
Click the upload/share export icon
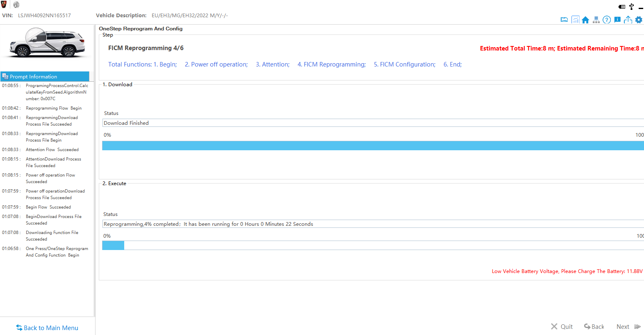[628, 20]
